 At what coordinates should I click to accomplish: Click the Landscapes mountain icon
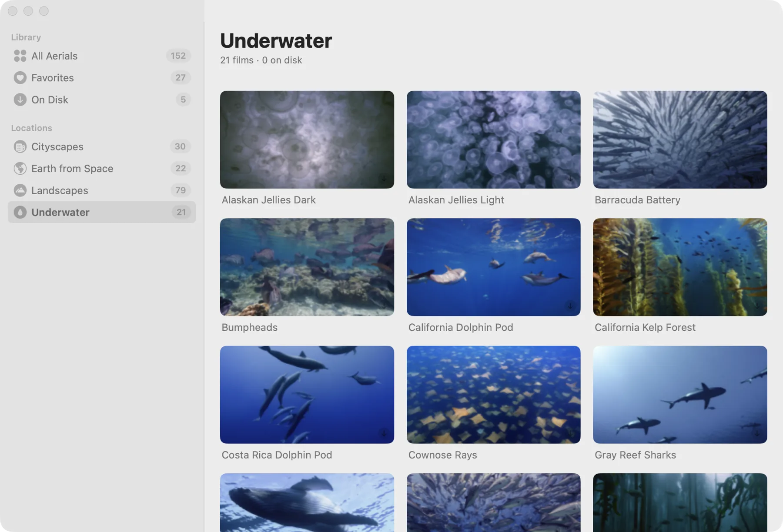click(x=20, y=190)
